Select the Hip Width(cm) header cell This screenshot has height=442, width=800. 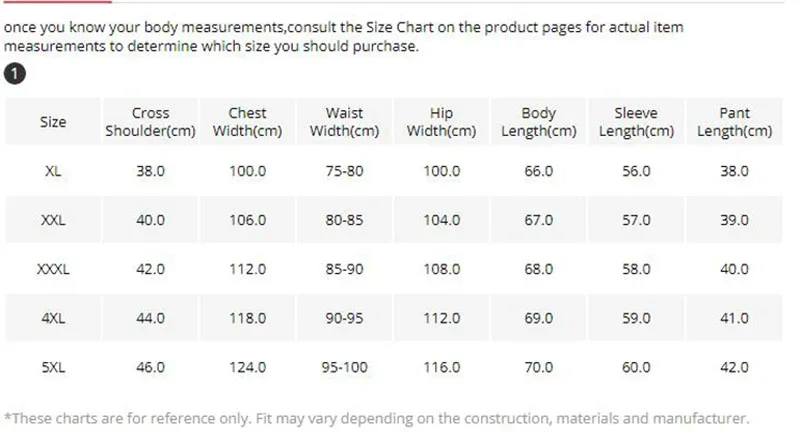pos(441,121)
